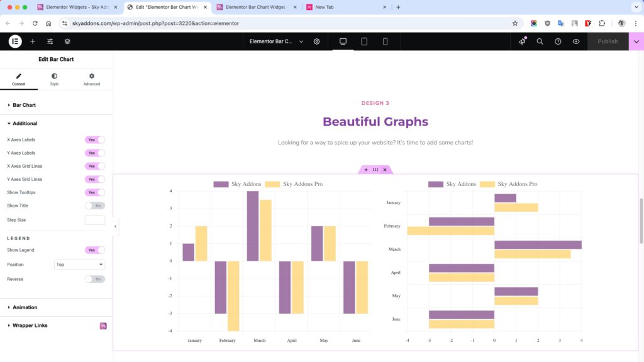Image resolution: width=644 pixels, height=362 pixels.
Task: Click the page vertical scrollbar
Action: click(641, 221)
